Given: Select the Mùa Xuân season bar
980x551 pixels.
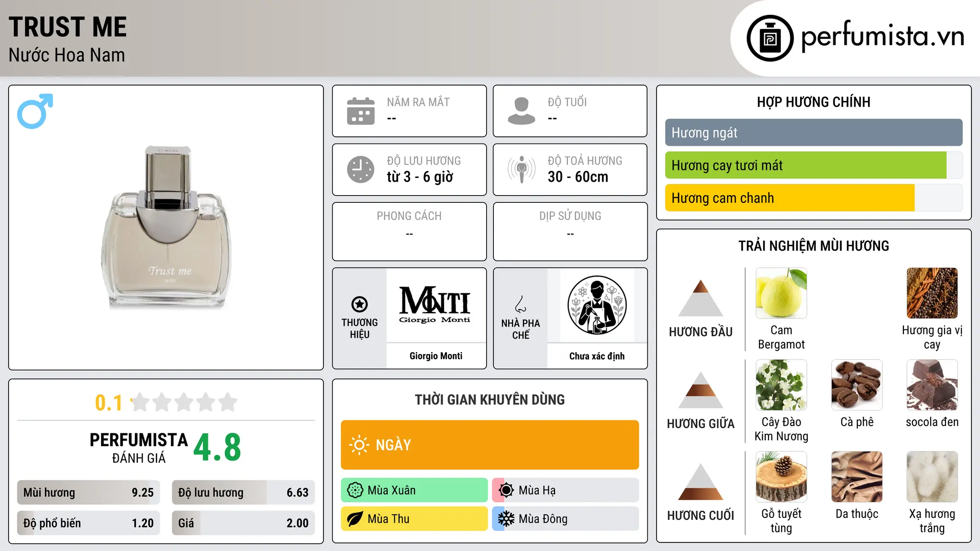Looking at the screenshot, I should [414, 490].
